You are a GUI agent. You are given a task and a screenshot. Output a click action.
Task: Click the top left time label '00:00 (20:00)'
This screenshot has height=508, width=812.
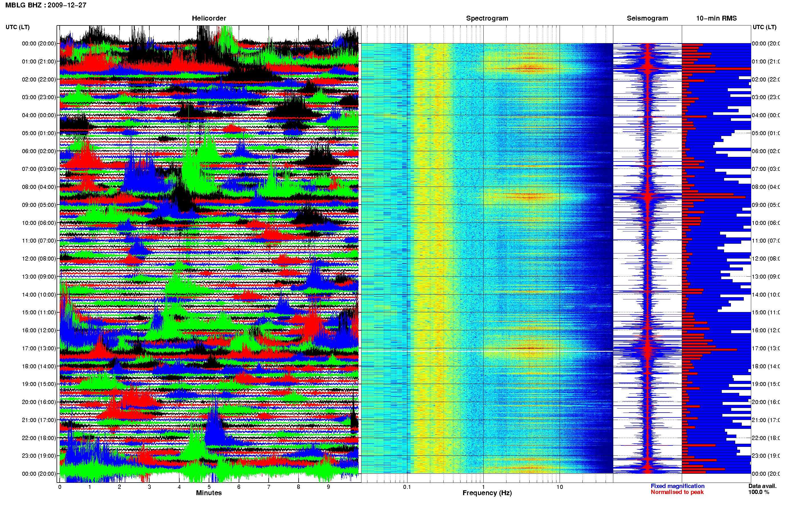39,43
